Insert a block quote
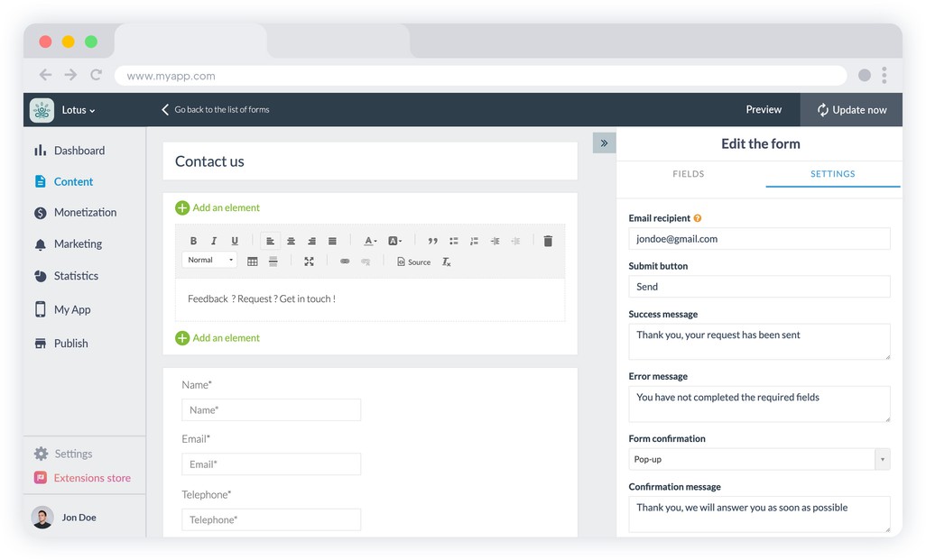This screenshot has height=560, width=926. 432,241
